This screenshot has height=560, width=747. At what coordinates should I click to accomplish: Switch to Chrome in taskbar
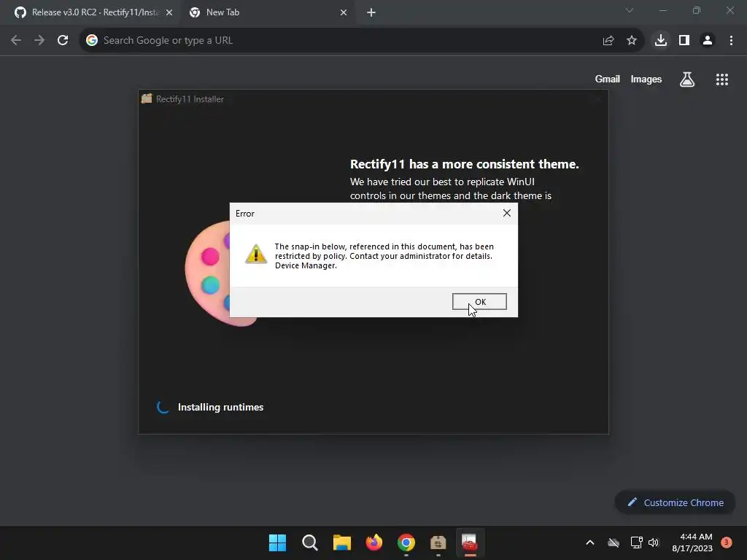(406, 542)
